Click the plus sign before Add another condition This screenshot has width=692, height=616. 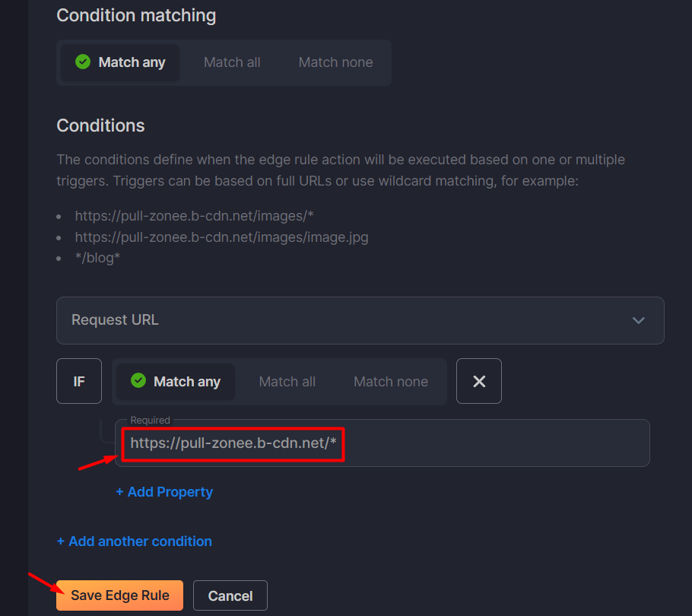(61, 541)
